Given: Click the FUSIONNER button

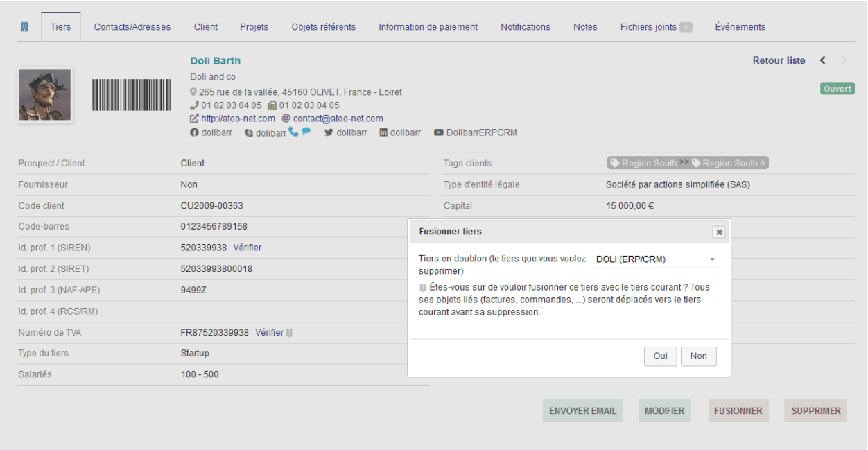Looking at the screenshot, I should 738,411.
